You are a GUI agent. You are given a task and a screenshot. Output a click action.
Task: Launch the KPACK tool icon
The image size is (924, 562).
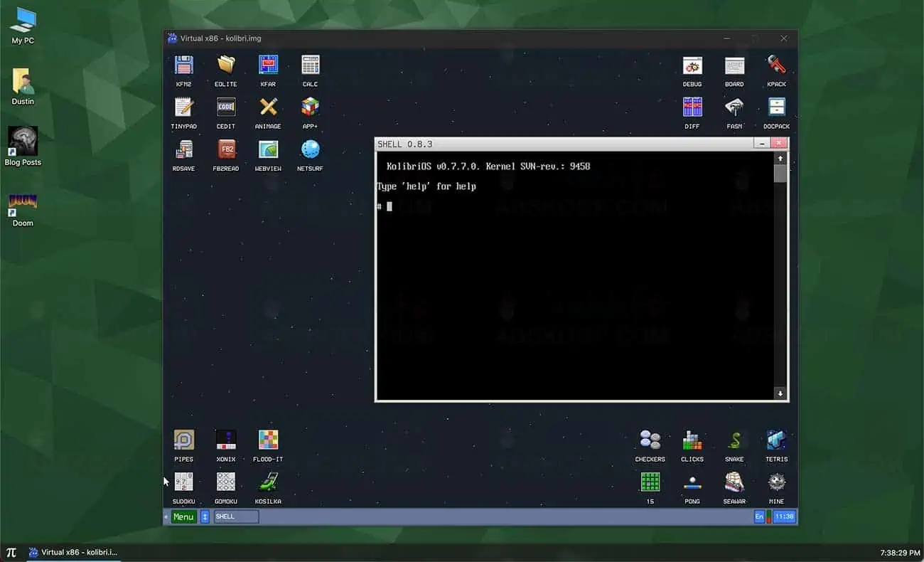(776, 66)
